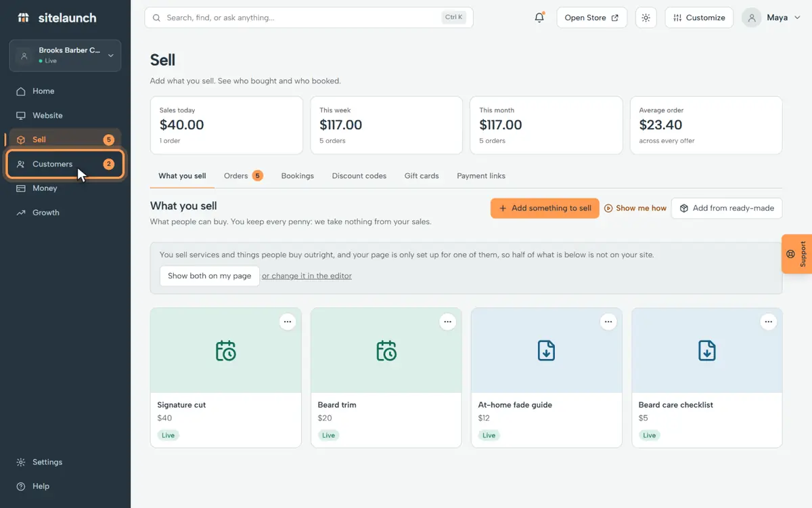The image size is (812, 508).
Task: Open the Support side tab
Action: [796, 254]
